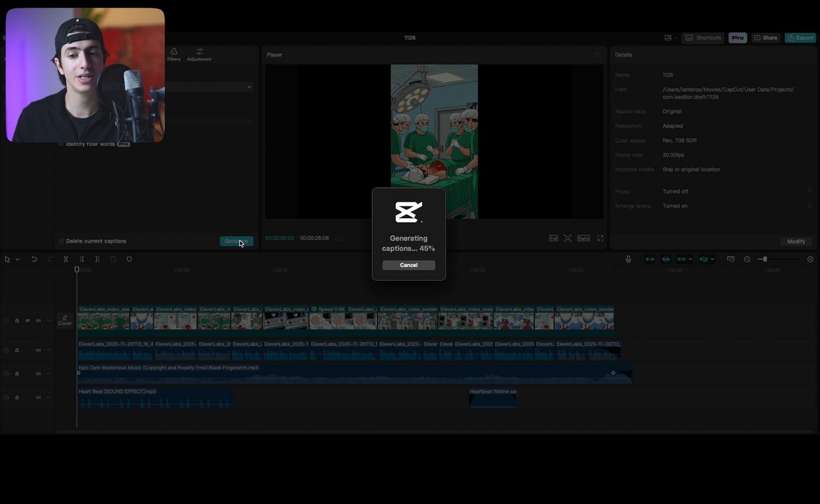Lock the main video track
The height and width of the screenshot is (504, 820).
[17, 321]
